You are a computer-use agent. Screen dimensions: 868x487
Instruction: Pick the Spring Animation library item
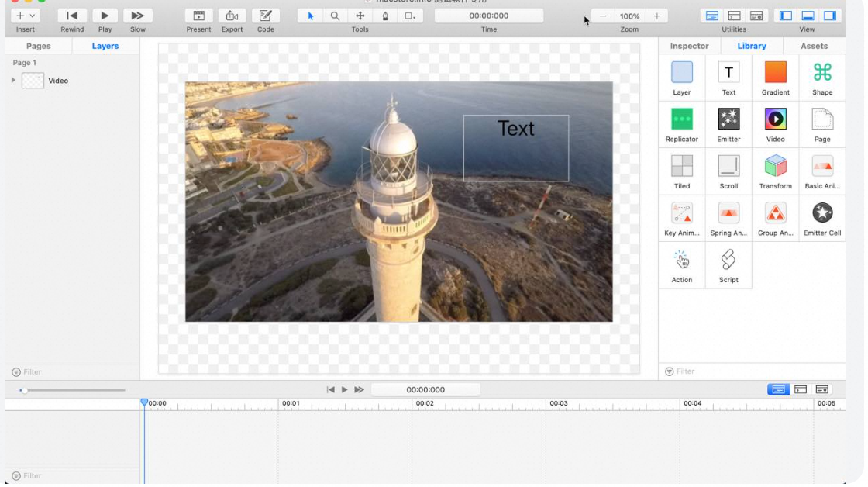728,219
